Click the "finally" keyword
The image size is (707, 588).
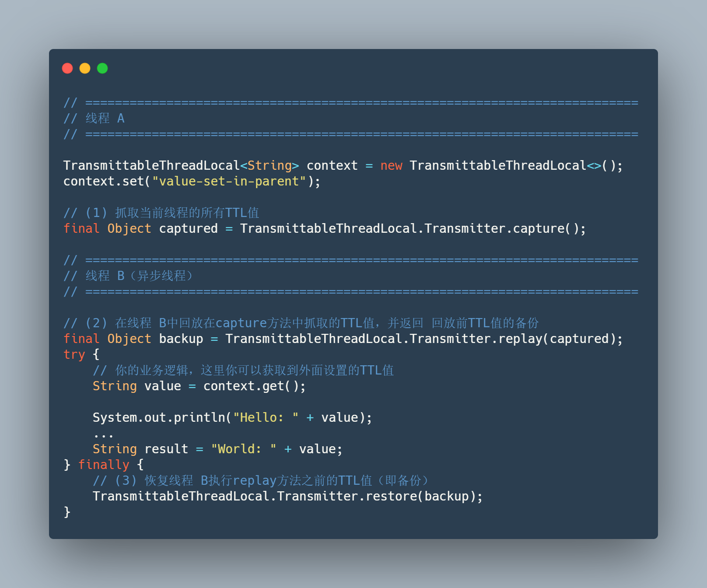(104, 465)
